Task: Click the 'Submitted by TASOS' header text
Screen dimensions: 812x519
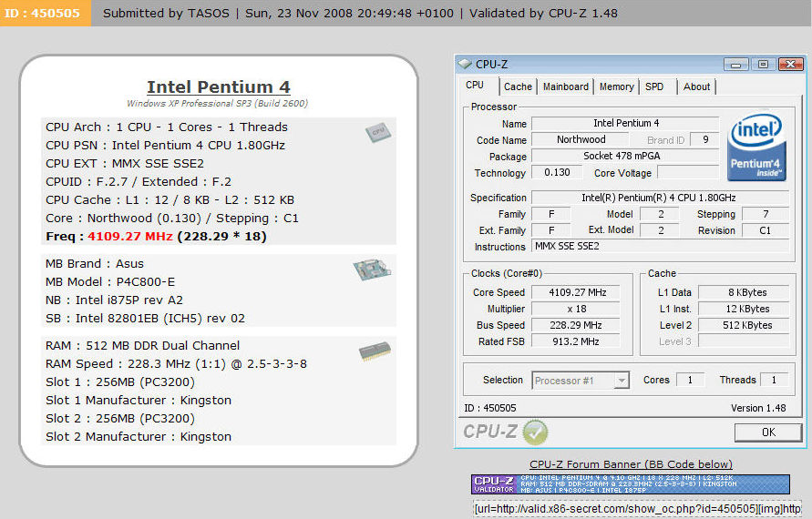Action: 166,14
